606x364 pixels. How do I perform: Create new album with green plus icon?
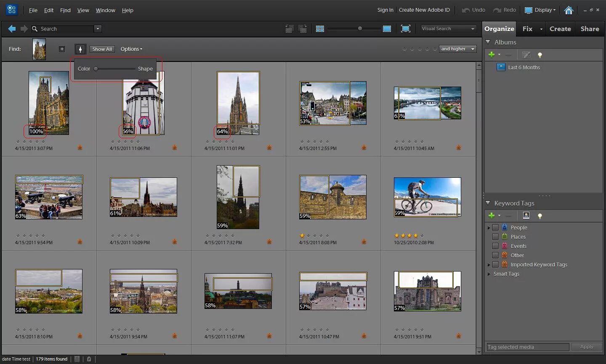pos(491,55)
